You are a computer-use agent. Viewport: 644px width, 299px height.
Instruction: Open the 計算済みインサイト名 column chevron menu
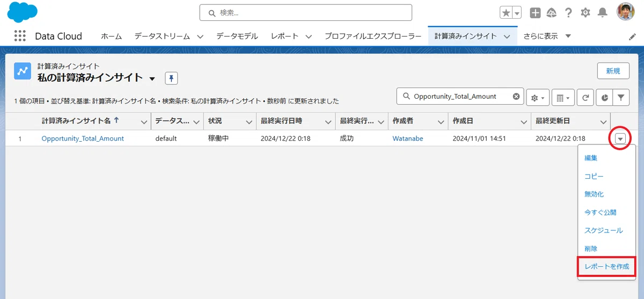[x=144, y=122]
